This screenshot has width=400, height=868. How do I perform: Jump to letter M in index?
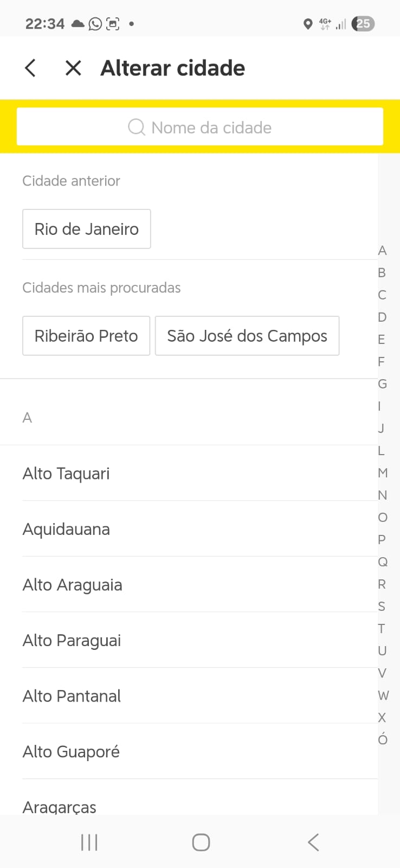point(383,473)
